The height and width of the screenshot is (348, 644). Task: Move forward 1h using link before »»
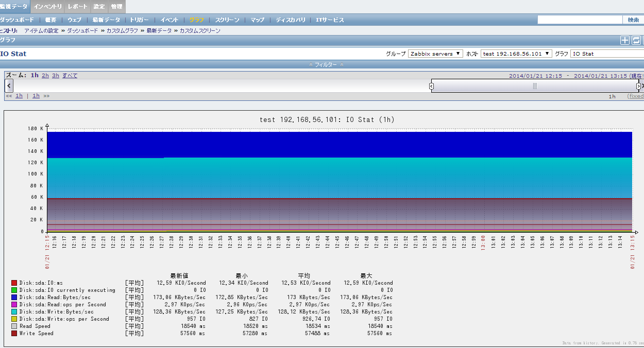[x=36, y=96]
